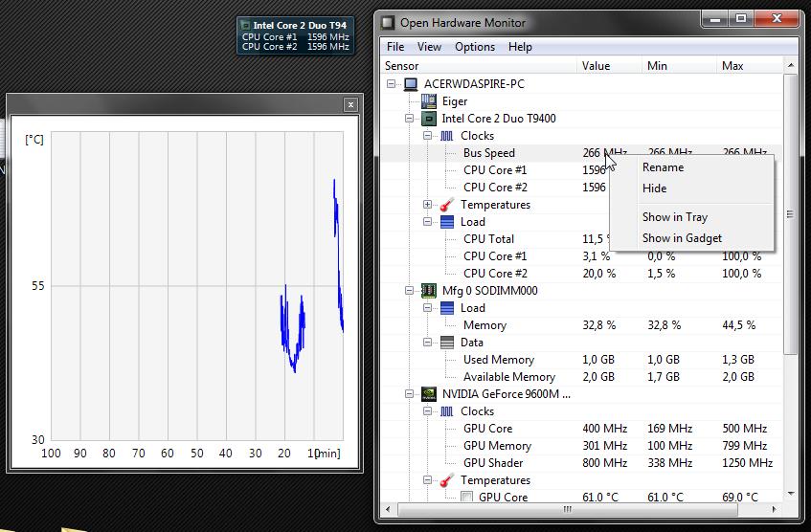
Task: Click the CPU Temperatures thermometer icon
Action: coord(447,205)
